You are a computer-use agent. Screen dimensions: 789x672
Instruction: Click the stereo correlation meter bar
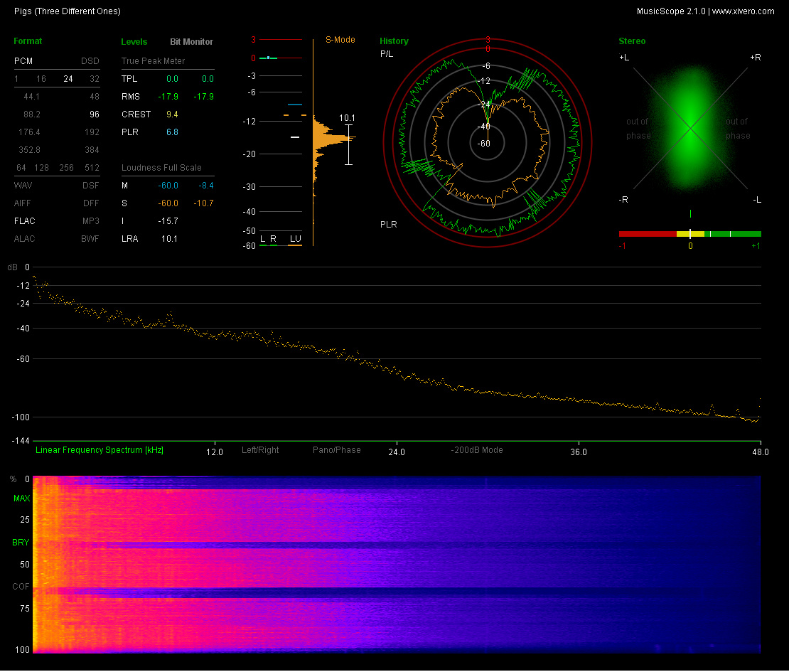(x=689, y=233)
